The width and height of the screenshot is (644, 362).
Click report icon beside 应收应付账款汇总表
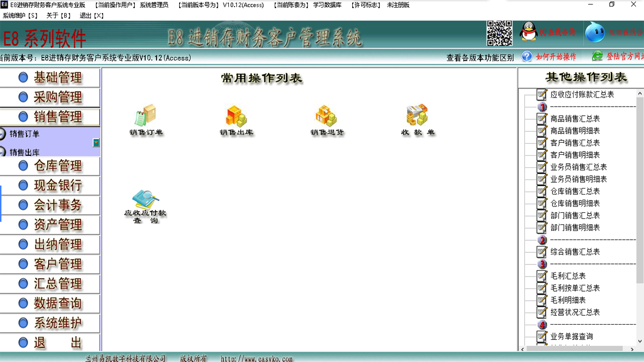[542, 95]
